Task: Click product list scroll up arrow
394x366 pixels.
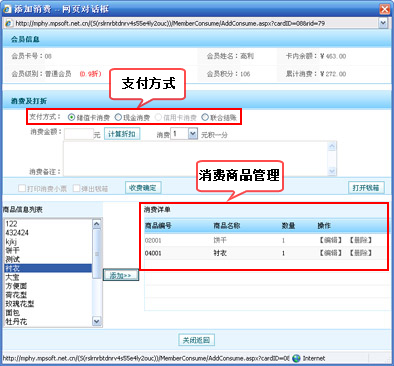Action: tap(97, 224)
